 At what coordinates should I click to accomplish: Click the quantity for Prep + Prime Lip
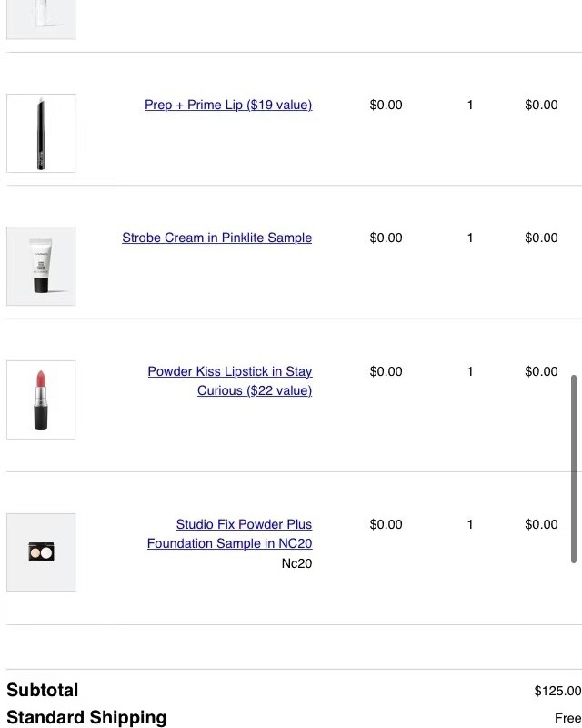pyautogui.click(x=470, y=105)
